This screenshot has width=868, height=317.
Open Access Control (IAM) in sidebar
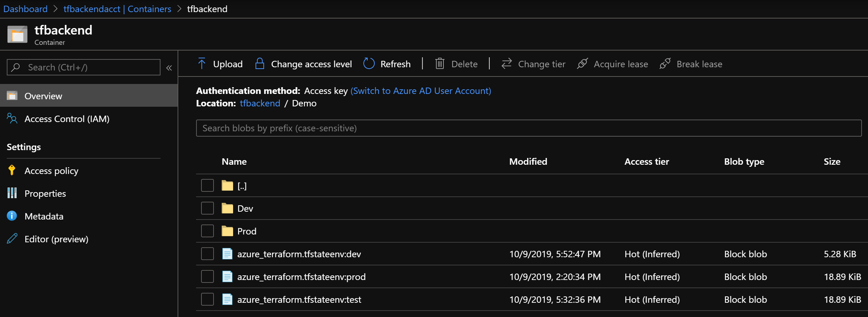(x=67, y=119)
